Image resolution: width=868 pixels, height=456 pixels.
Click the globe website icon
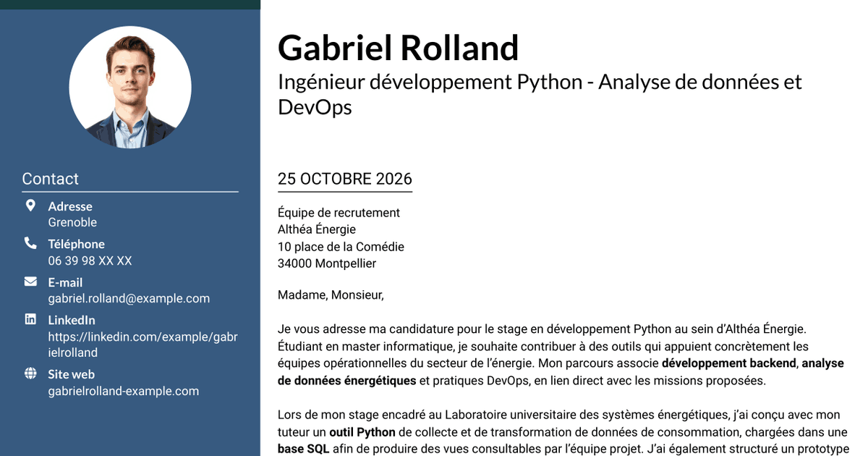pos(30,373)
